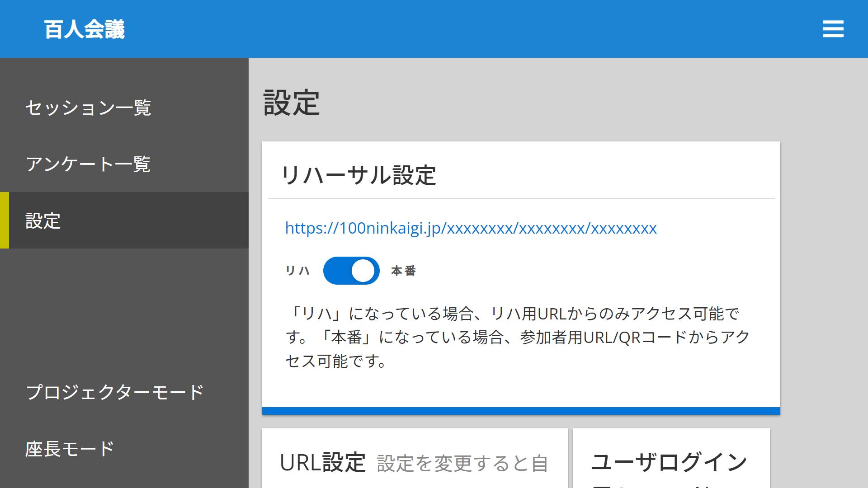The height and width of the screenshot is (488, 868).
Task: Click the 百人会議 logo in header
Action: tap(85, 29)
